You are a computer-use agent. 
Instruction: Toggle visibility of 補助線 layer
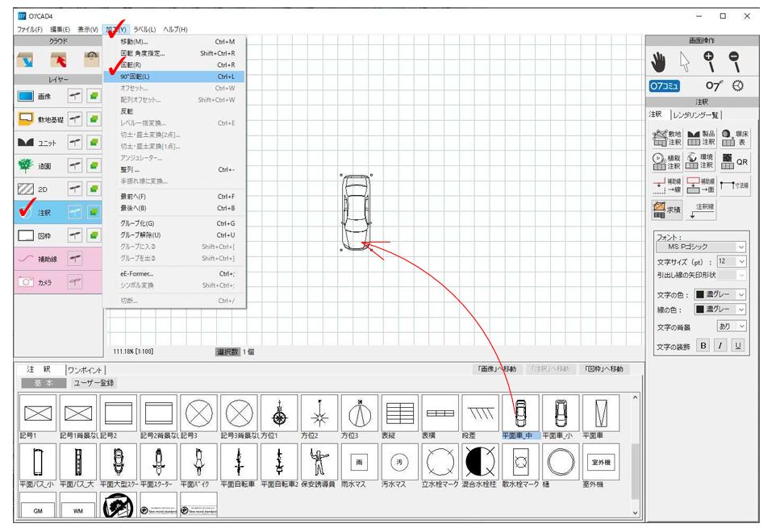tap(75, 259)
